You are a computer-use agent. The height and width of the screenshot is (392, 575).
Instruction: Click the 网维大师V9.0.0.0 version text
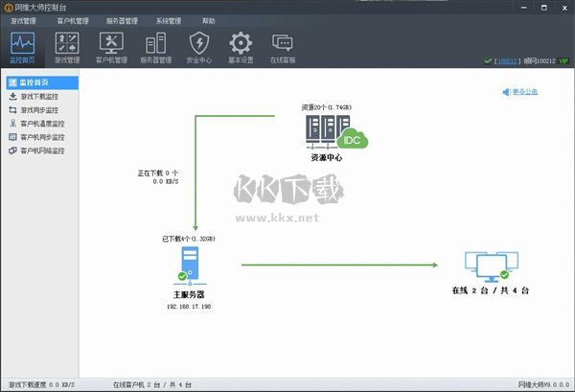pyautogui.click(x=543, y=384)
